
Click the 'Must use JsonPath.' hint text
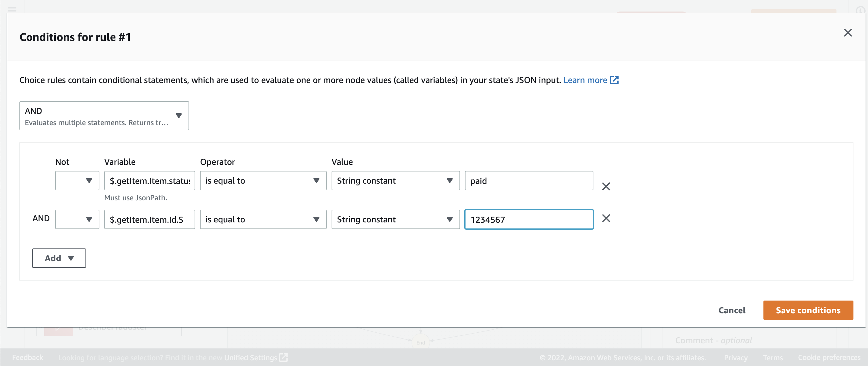click(x=135, y=198)
